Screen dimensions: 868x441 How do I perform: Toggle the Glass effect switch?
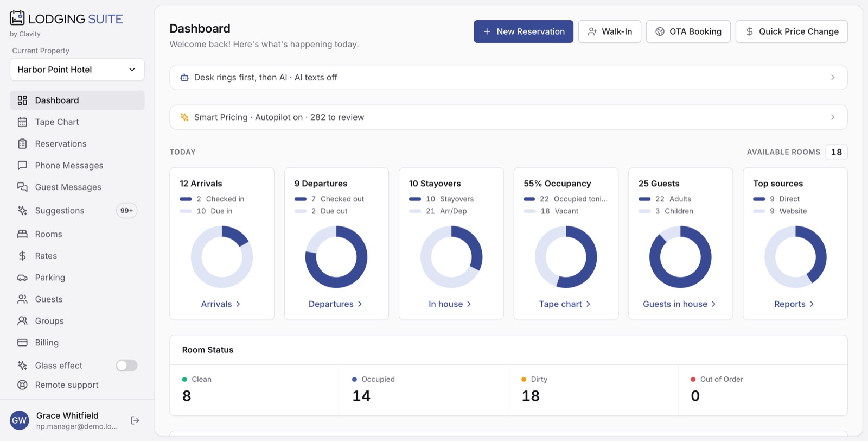(126, 366)
